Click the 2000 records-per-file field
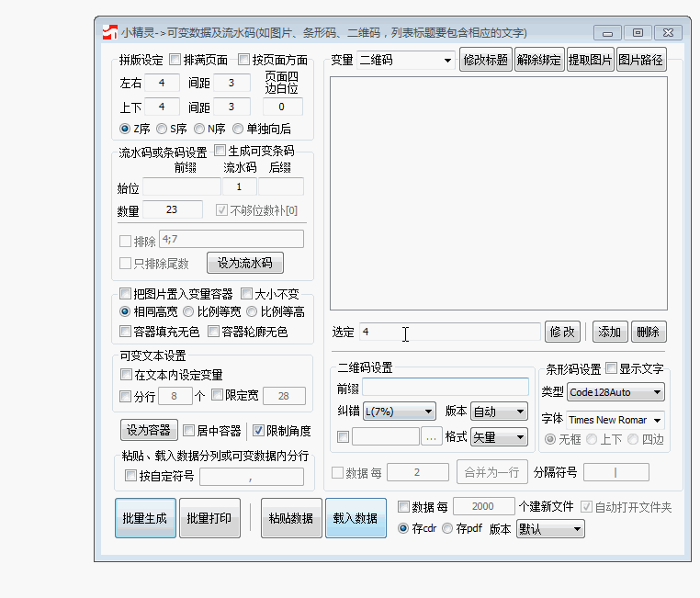Screen dimensions: 700x598 [x=484, y=506]
